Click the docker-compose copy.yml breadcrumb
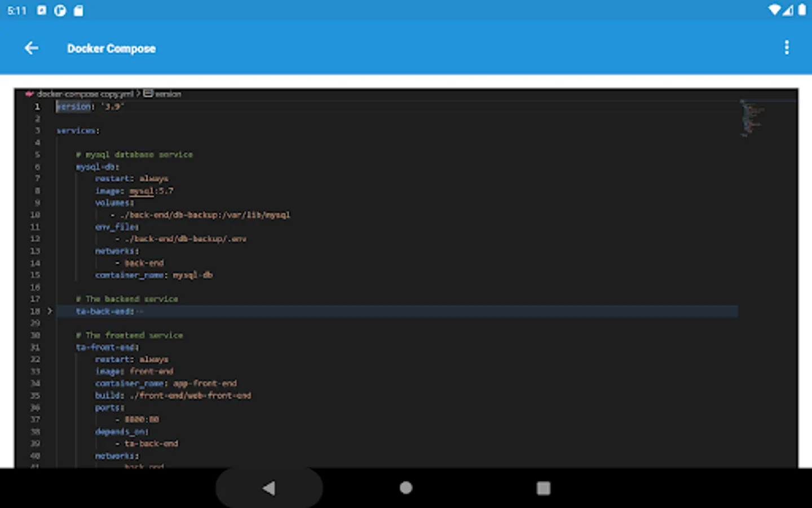The width and height of the screenshot is (812, 508). pos(85,94)
